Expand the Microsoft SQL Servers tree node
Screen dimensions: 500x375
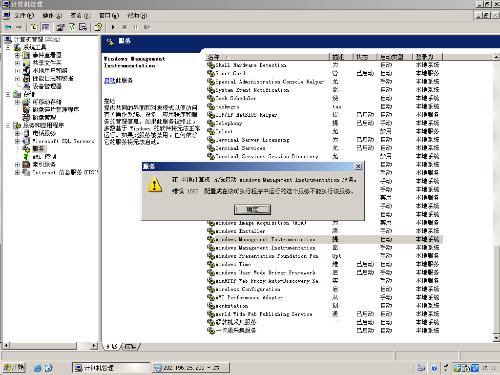(x=17, y=141)
